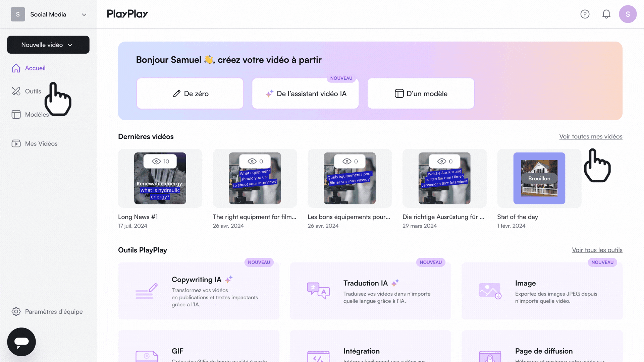This screenshot has height=362, width=644.
Task: Click the NOUVEAU badge on Copywriting IA
Action: pyautogui.click(x=259, y=262)
